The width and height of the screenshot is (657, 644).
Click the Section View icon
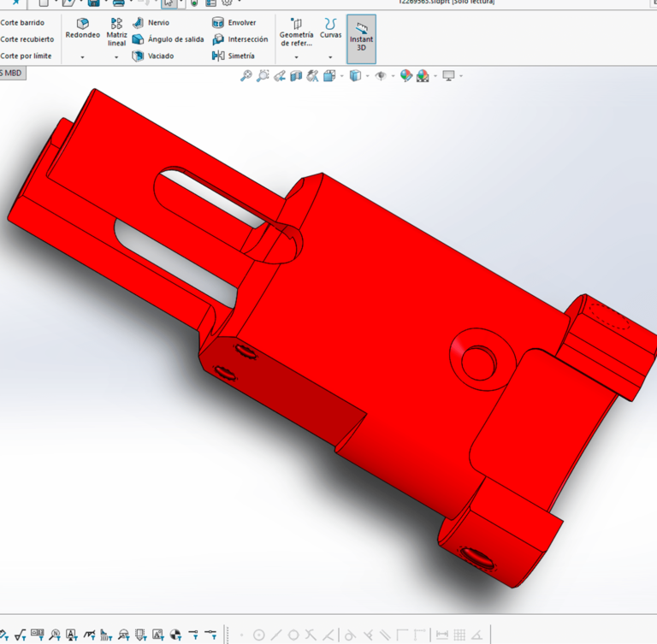pos(296,76)
